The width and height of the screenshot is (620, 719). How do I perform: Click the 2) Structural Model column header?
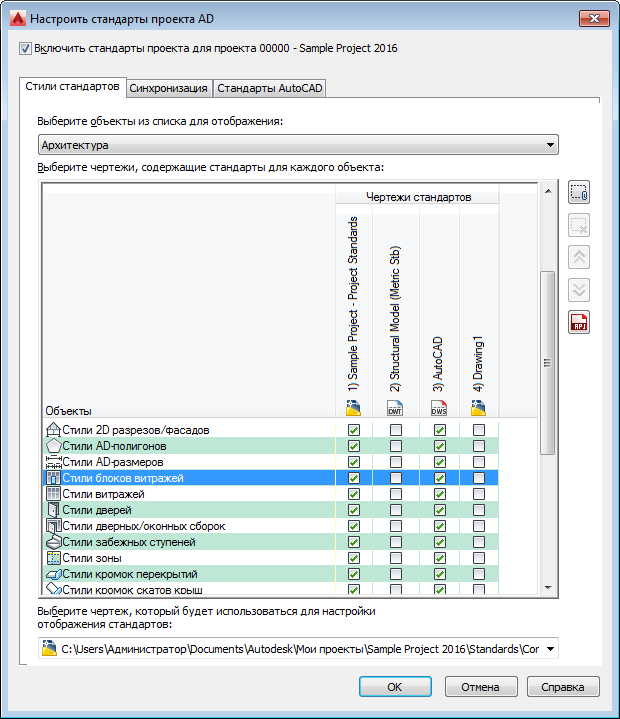395,319
